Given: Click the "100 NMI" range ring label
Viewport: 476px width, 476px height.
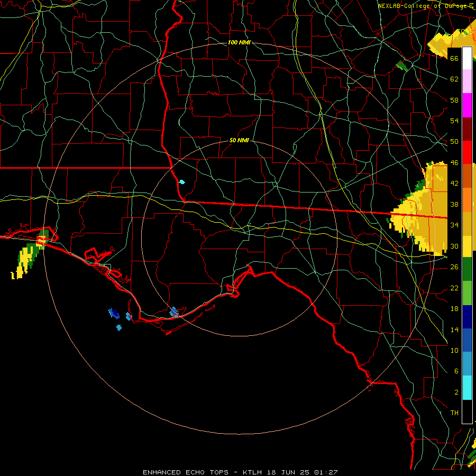Looking at the screenshot, I should [x=239, y=42].
